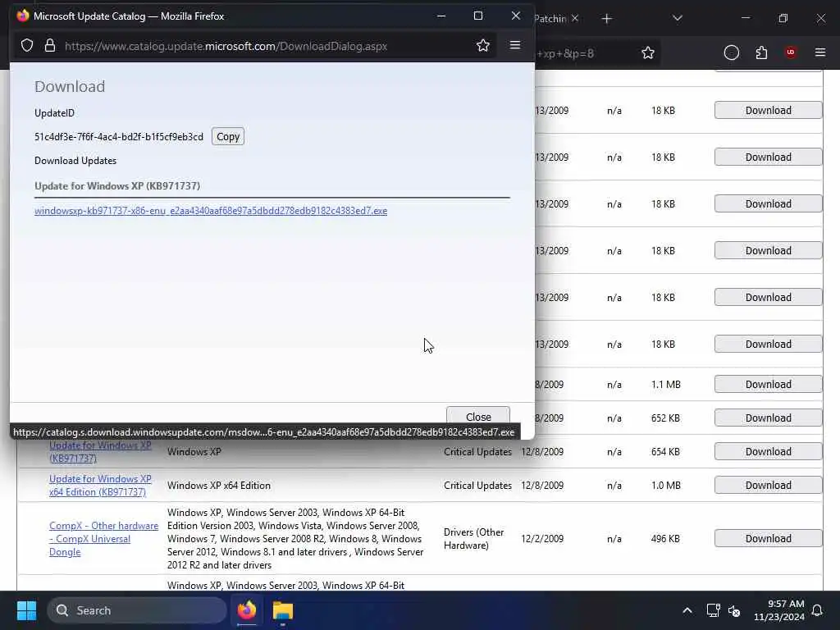Click Download for the 1.0 MB update
This screenshot has height=630, width=840.
click(768, 486)
